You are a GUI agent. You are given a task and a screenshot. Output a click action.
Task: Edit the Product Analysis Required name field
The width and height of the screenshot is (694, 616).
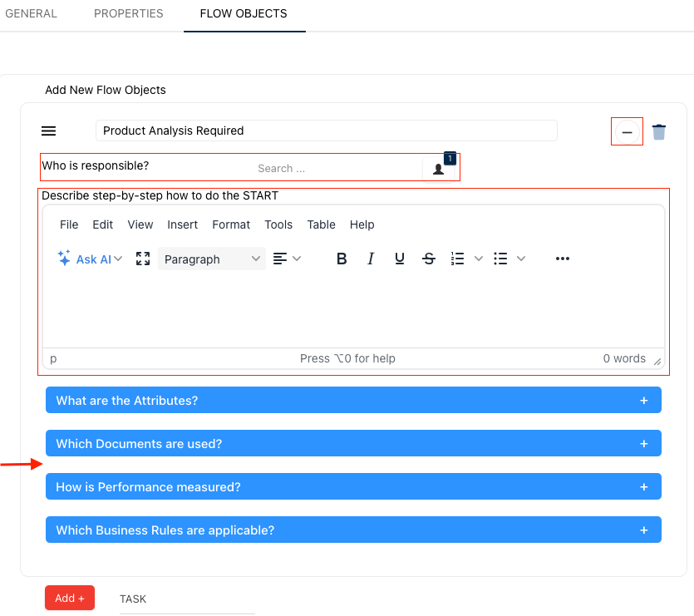click(326, 131)
